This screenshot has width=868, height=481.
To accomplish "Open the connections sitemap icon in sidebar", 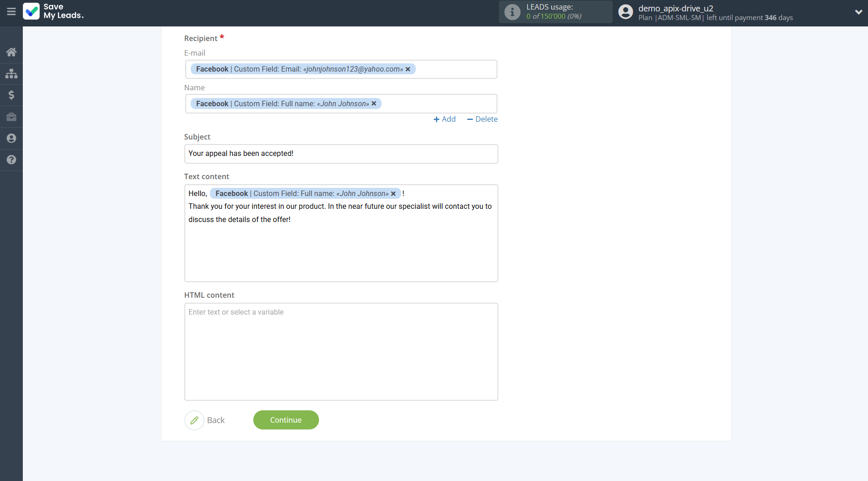I will (11, 73).
